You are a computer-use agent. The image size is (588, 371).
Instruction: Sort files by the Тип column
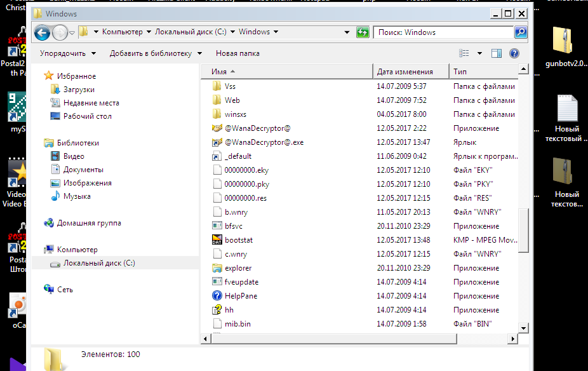point(484,71)
